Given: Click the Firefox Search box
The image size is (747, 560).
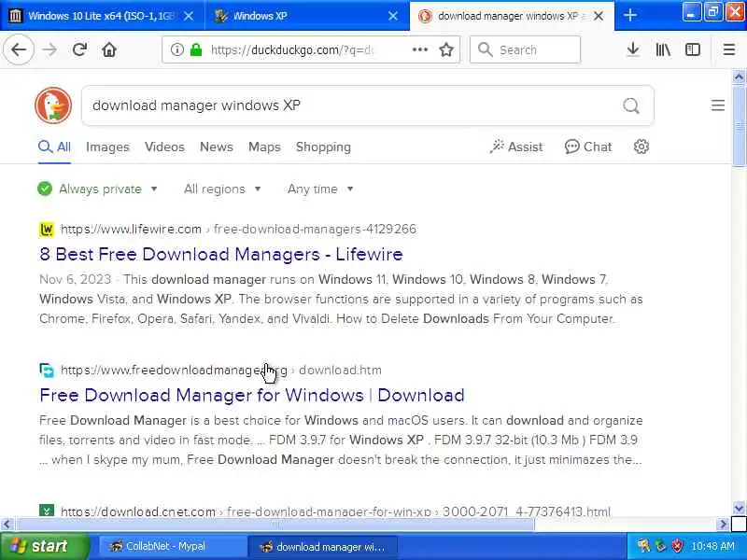Looking at the screenshot, I should point(525,49).
